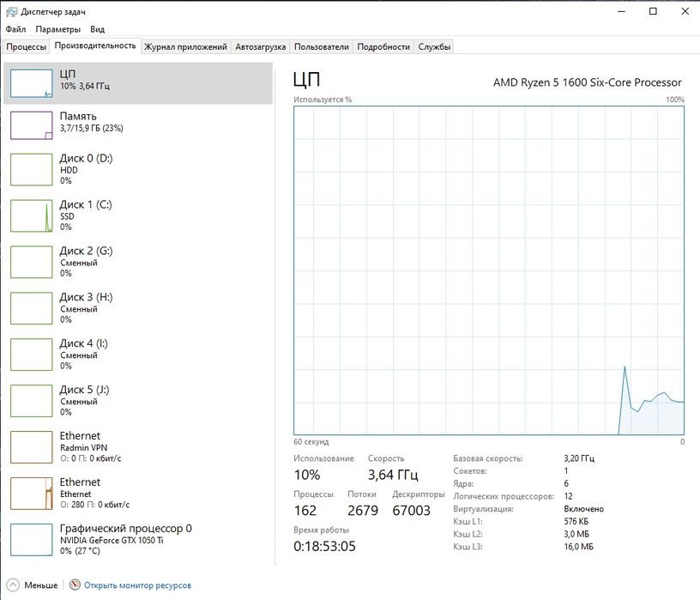Collapse view with Меньше arrow icon
The image size is (700, 600).
tap(13, 585)
